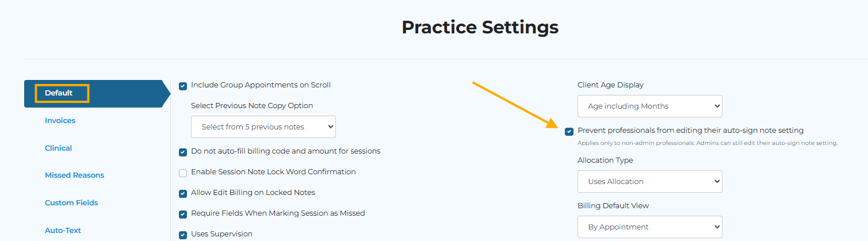
Task: Switch to the Invoices tab
Action: pos(60,121)
